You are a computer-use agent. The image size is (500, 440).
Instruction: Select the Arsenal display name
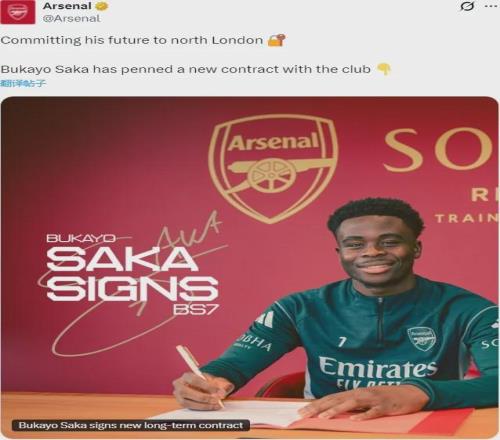point(67,6)
